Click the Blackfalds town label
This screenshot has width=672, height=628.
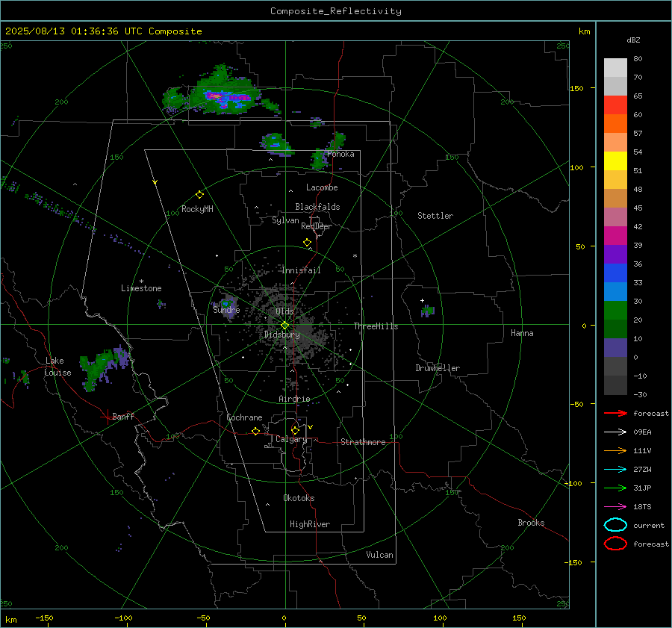coord(317,207)
